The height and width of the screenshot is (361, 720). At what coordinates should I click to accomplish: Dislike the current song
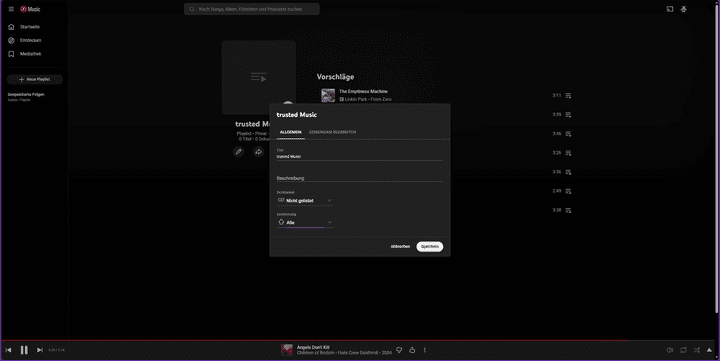click(x=399, y=350)
